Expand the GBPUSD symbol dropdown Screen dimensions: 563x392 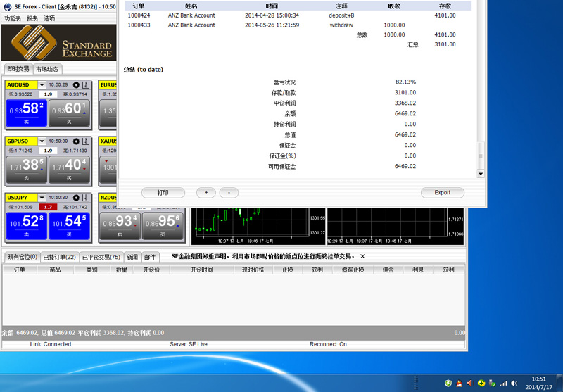[42, 141]
